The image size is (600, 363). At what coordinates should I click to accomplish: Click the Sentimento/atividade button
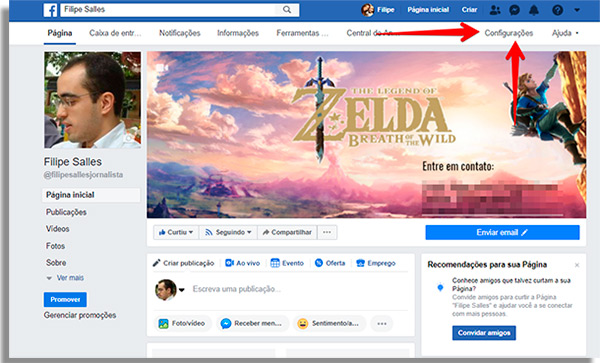coord(329,324)
